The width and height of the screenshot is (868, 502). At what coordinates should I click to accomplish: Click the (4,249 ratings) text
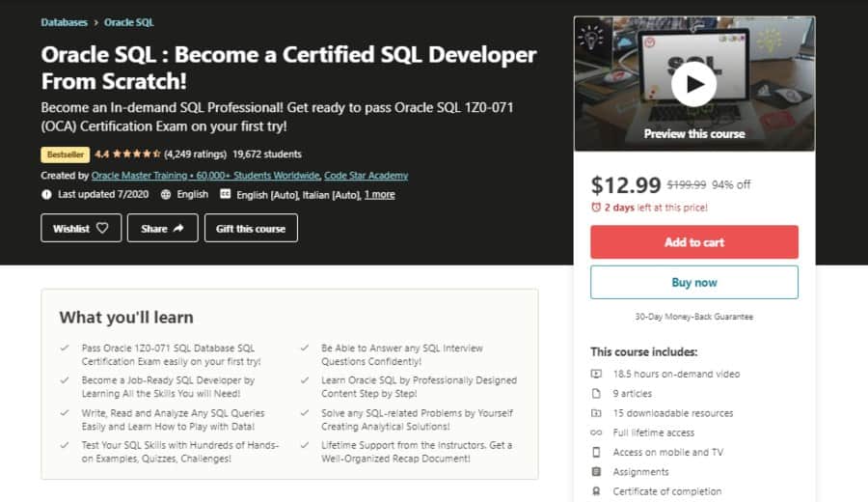(x=196, y=154)
